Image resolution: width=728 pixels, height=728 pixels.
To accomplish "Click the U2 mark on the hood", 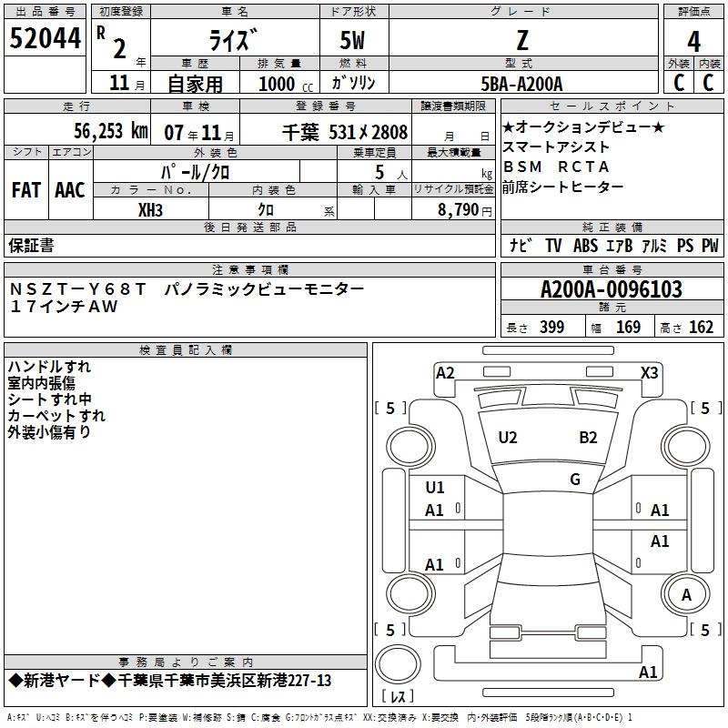I will click(x=508, y=438).
